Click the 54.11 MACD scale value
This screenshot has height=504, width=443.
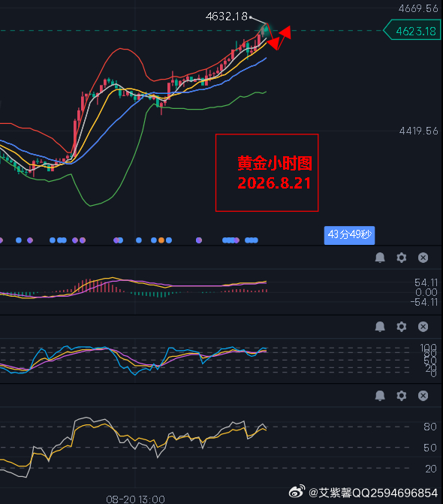tap(426, 282)
